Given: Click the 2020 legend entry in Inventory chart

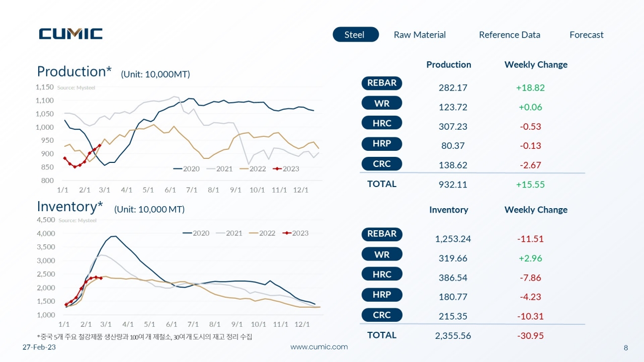Looking at the screenshot, I should 196,233.
